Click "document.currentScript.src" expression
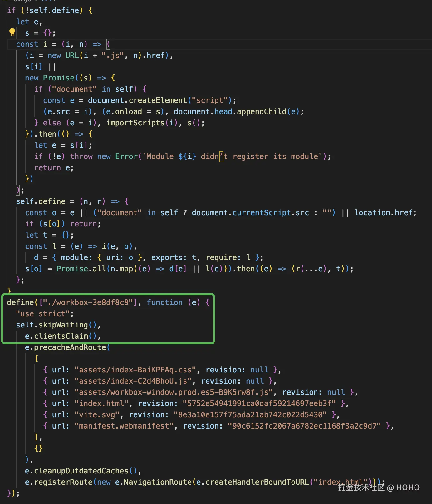432x504 pixels. tap(250, 213)
